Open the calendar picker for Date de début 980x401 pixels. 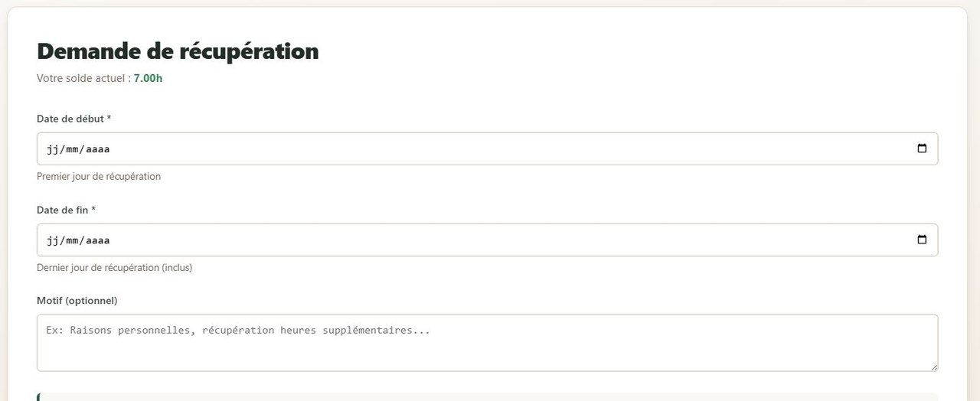tap(922, 148)
